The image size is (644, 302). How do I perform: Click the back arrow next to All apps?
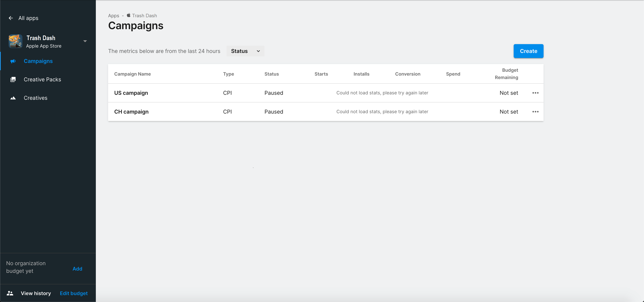[x=11, y=18]
